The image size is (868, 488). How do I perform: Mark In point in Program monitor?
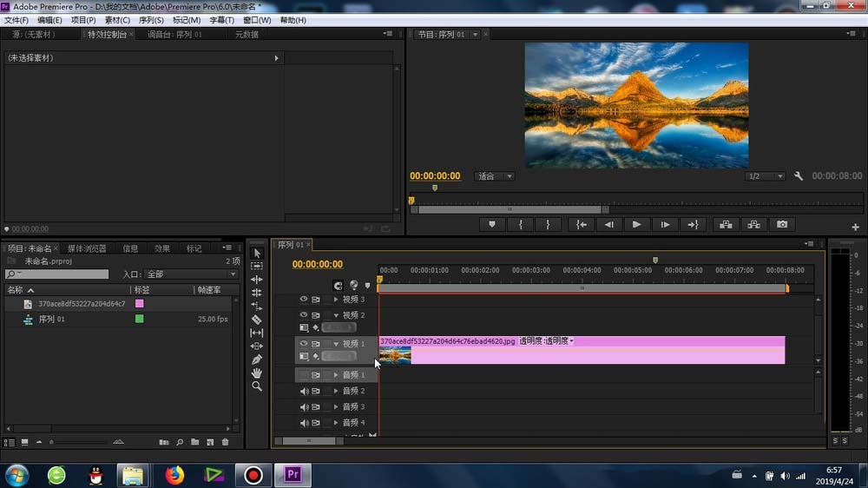tap(520, 224)
